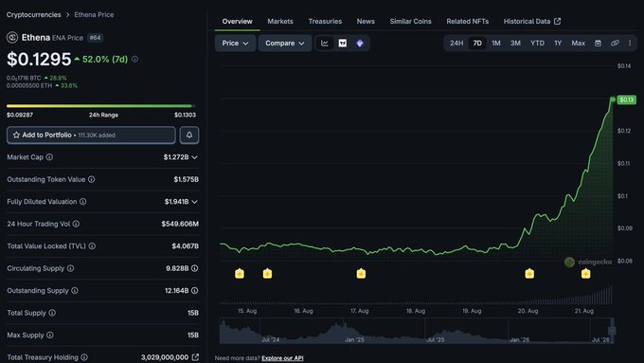
Task: Open info icon next to 52.0% (7d)
Action: pos(134,59)
